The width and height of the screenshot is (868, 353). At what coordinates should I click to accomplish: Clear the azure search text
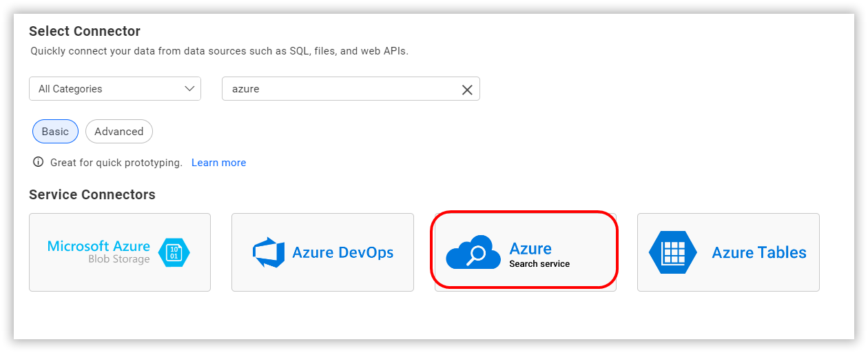tap(467, 89)
